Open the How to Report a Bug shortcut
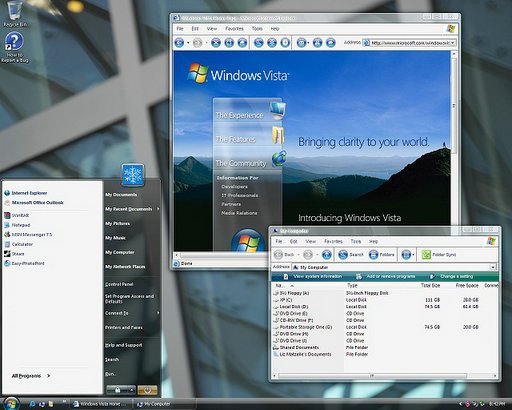 click(14, 47)
